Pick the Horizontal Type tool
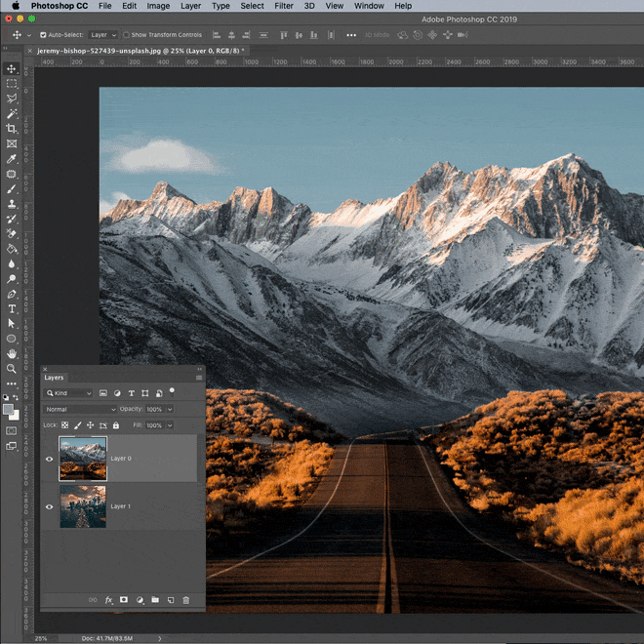The height and width of the screenshot is (644, 644). [12, 308]
